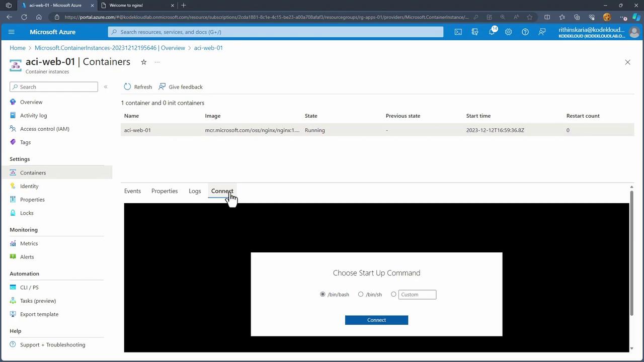This screenshot has height=362, width=644.
Task: Open Locks in the left menu
Action: coord(27,213)
